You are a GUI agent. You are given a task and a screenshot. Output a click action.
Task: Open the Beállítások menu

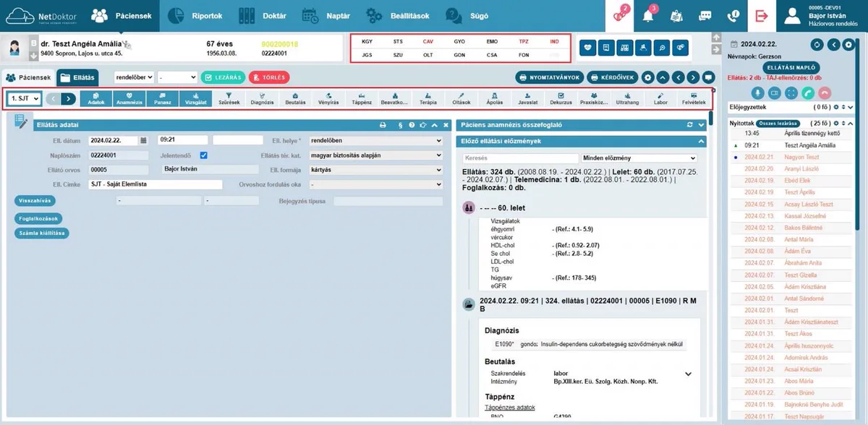click(398, 15)
